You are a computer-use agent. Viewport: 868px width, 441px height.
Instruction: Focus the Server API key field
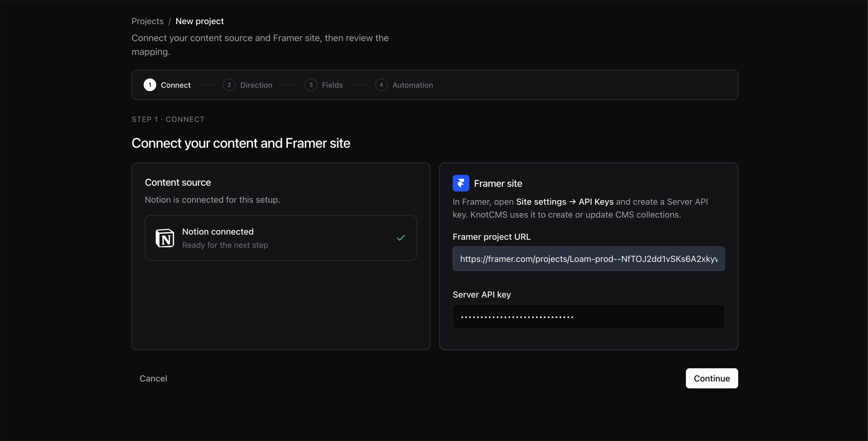click(x=588, y=316)
